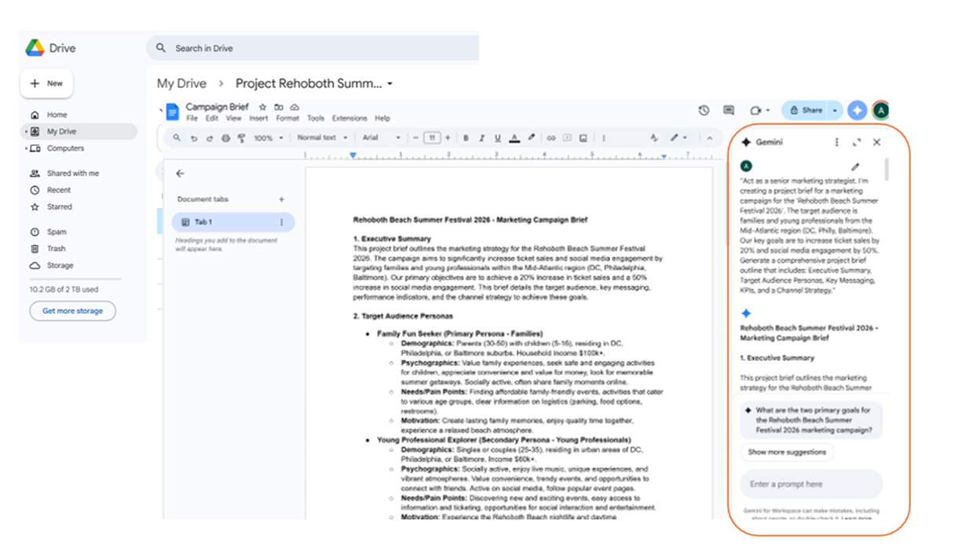Image resolution: width=980 pixels, height=551 pixels.
Task: Add a comment using toolbar icon
Action: [567, 138]
